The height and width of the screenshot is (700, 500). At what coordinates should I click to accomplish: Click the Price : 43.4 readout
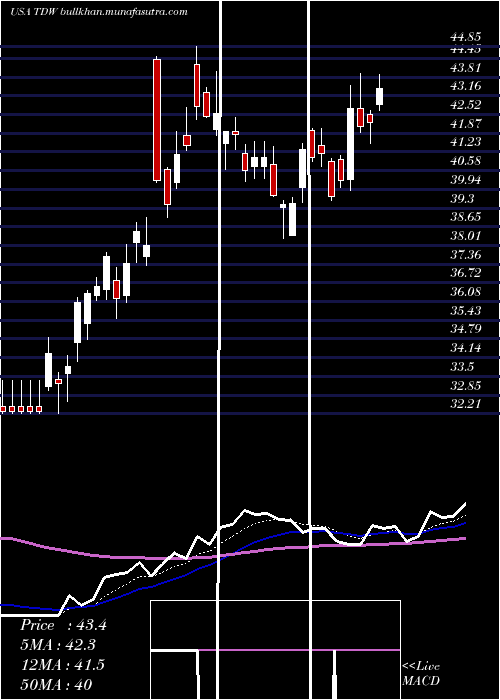(x=63, y=625)
